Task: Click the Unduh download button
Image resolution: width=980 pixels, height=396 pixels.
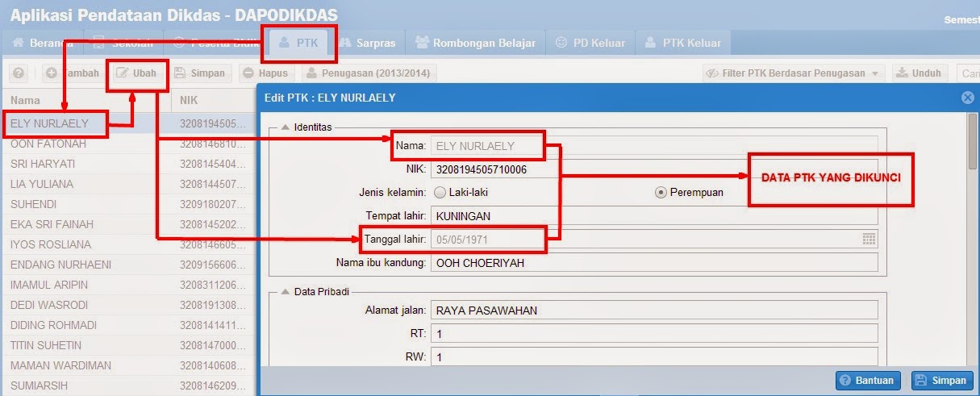Action: coord(920,73)
